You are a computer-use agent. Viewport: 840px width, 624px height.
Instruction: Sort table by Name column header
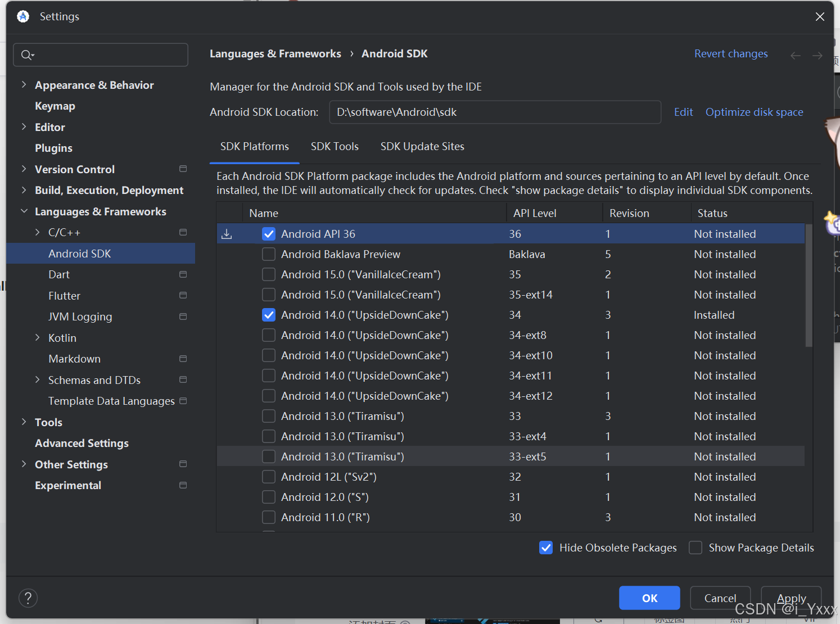tap(374, 213)
